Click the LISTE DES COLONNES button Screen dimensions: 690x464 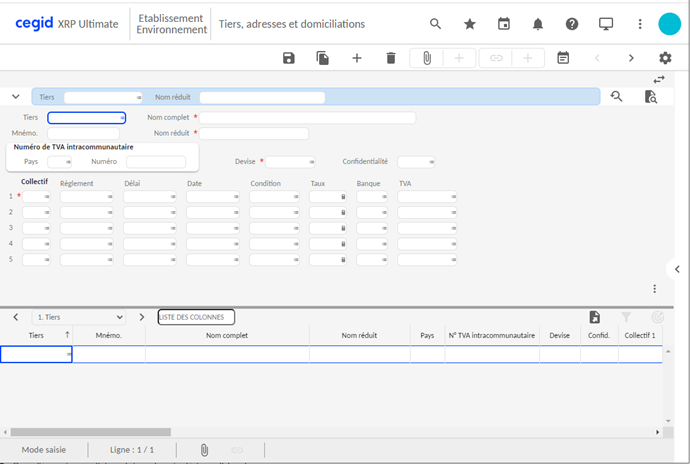click(x=196, y=317)
